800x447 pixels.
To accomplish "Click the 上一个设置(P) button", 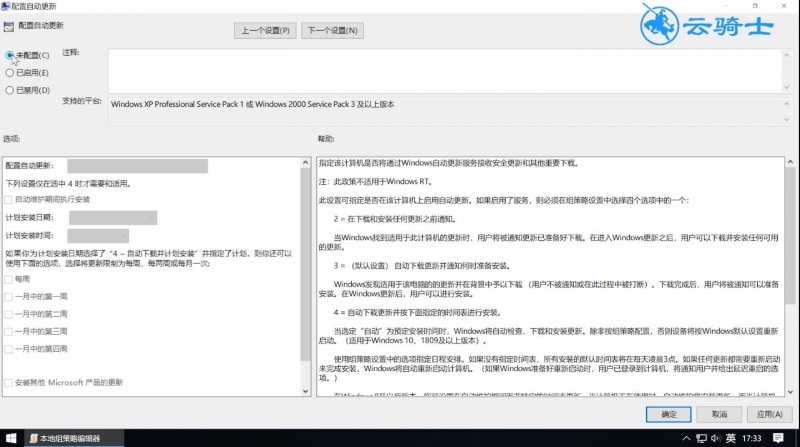I will 265,31.
